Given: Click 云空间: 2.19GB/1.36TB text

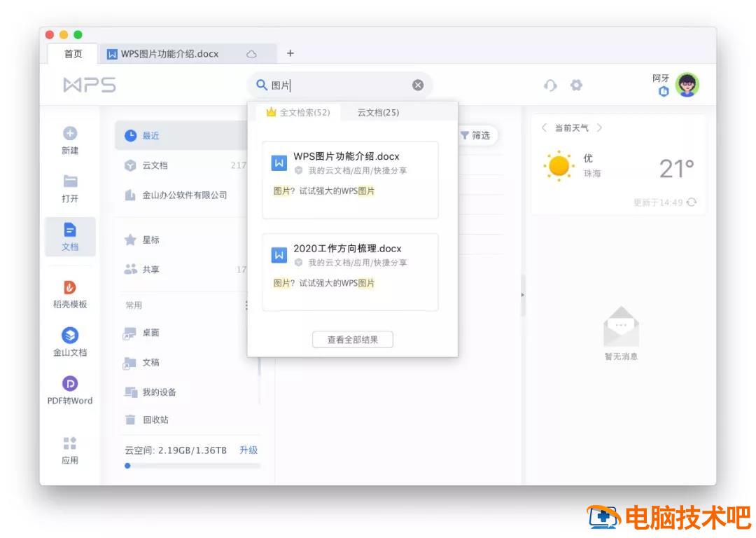Looking at the screenshot, I should coord(176,450).
